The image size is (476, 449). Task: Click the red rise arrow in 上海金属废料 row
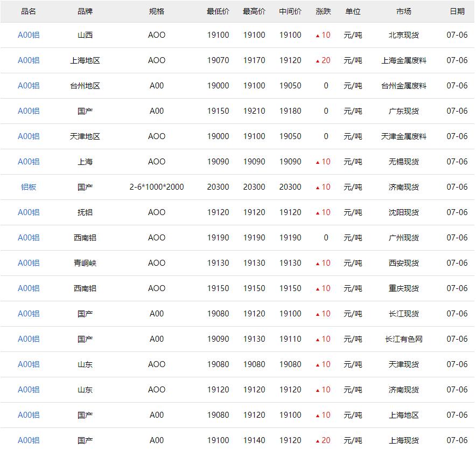318,61
